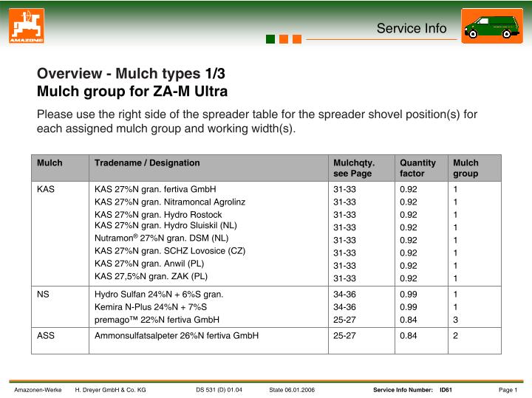Viewport: 532px width, 398px height.
Task: Click 'Ammonsulfatsalpeter 26%N fertiva GmbH' row
Action: click(x=177, y=336)
